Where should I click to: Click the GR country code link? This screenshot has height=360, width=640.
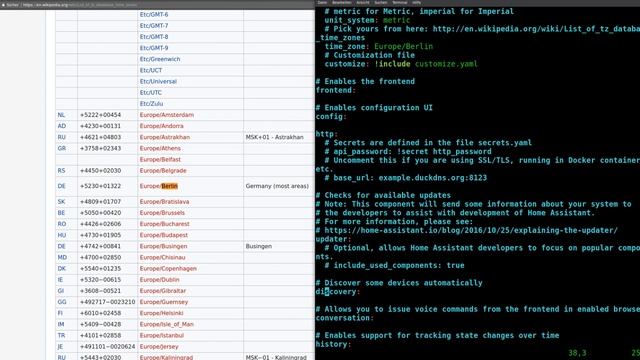[x=62, y=149]
